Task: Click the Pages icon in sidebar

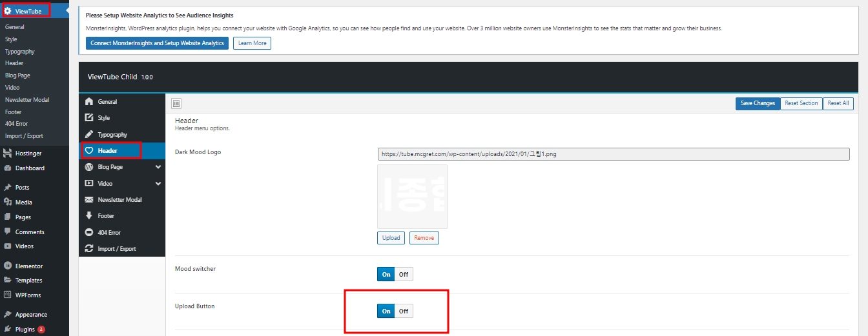Action: click(8, 217)
